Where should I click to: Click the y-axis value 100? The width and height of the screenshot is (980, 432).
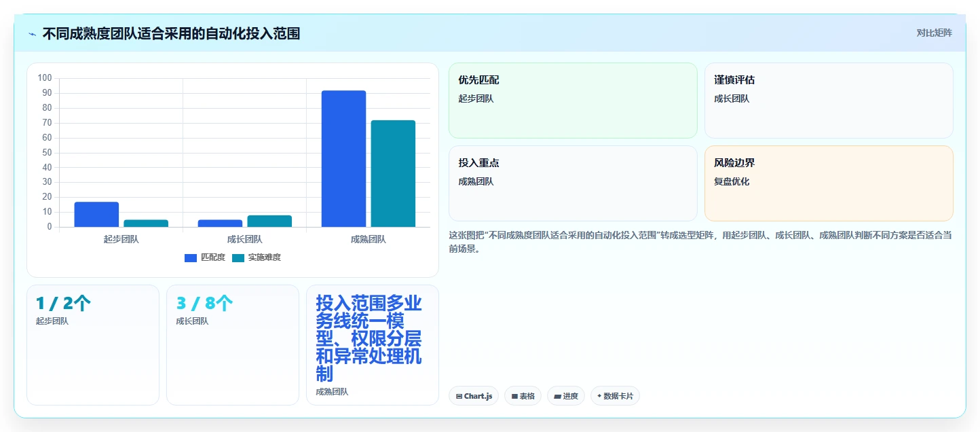45,78
